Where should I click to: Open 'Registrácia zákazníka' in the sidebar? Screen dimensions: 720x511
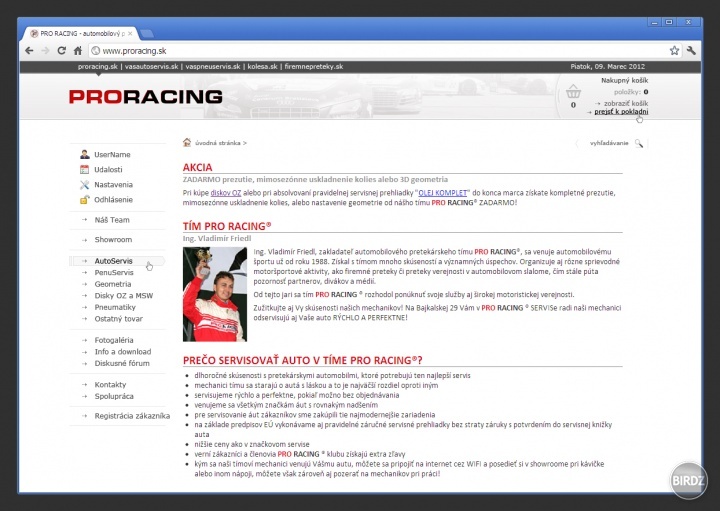click(x=132, y=416)
